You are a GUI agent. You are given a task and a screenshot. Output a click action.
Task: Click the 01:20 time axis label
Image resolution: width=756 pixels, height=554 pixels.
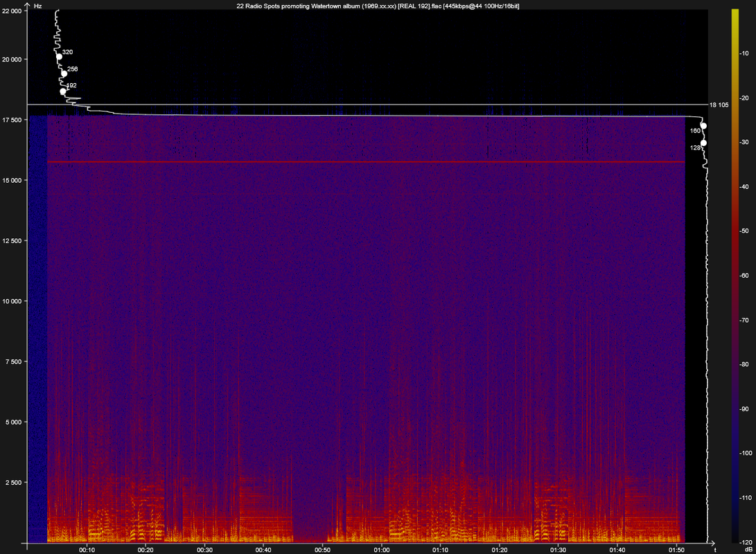click(500, 550)
